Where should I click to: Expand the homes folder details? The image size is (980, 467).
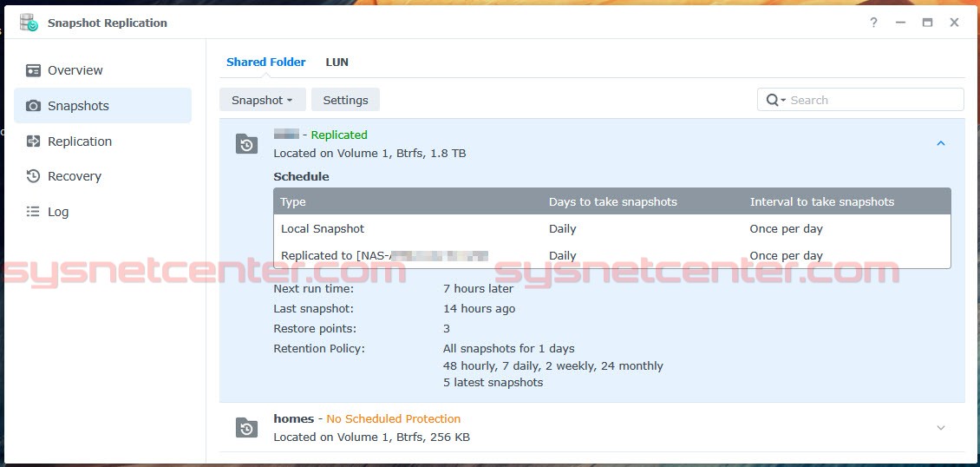tap(941, 428)
